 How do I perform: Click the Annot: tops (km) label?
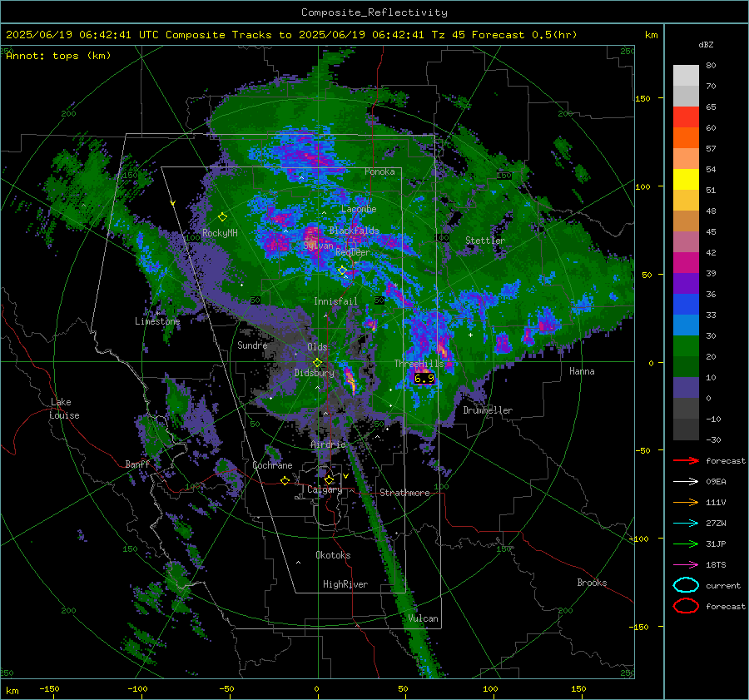point(58,56)
